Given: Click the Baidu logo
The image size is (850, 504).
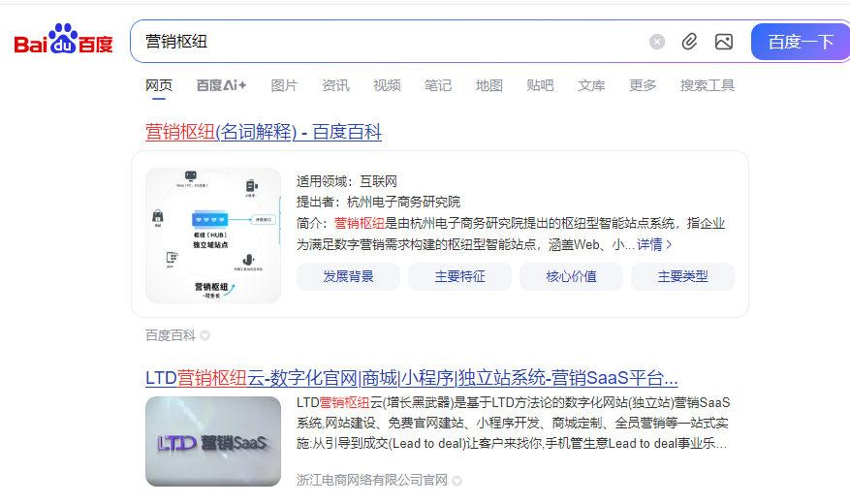Looking at the screenshot, I should point(63,41).
